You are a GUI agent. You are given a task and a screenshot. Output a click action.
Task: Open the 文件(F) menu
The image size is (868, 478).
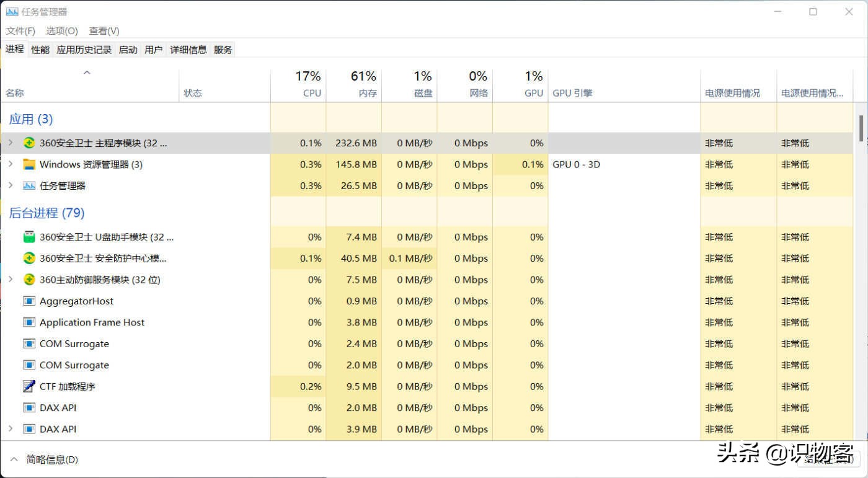[20, 31]
